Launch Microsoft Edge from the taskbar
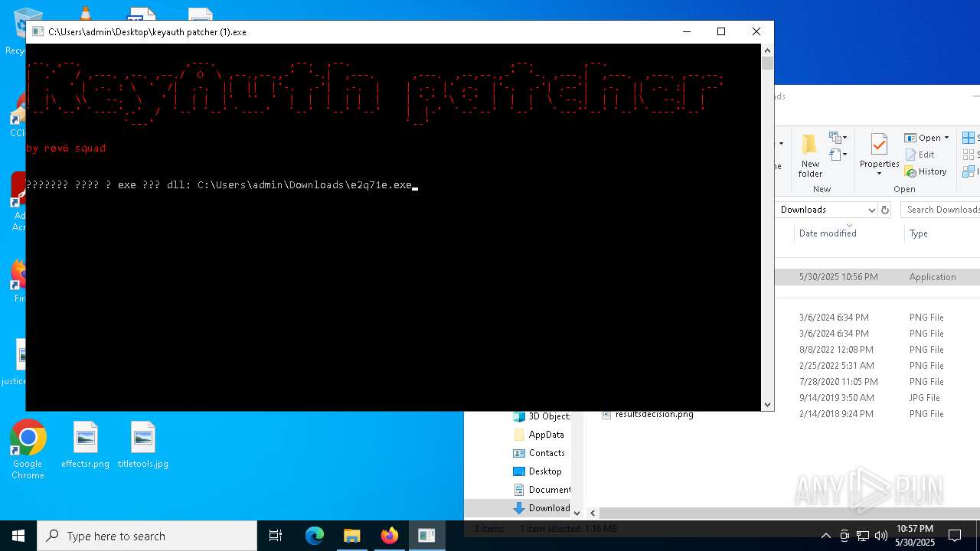The image size is (980, 551). 315,536
